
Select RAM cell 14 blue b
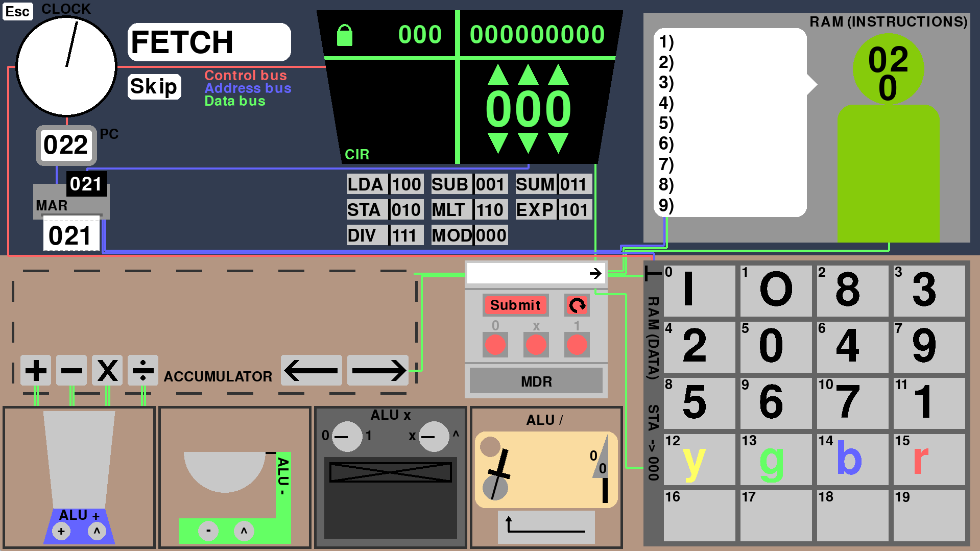[852, 459]
